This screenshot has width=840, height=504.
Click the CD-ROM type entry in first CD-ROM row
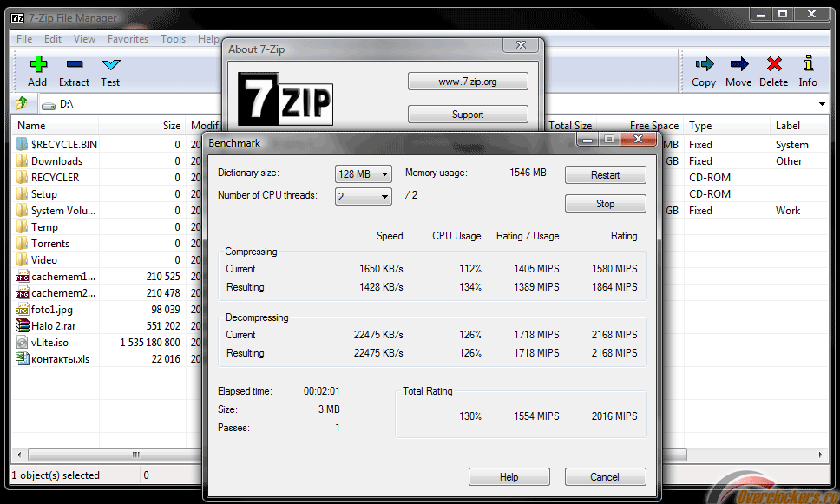(710, 177)
